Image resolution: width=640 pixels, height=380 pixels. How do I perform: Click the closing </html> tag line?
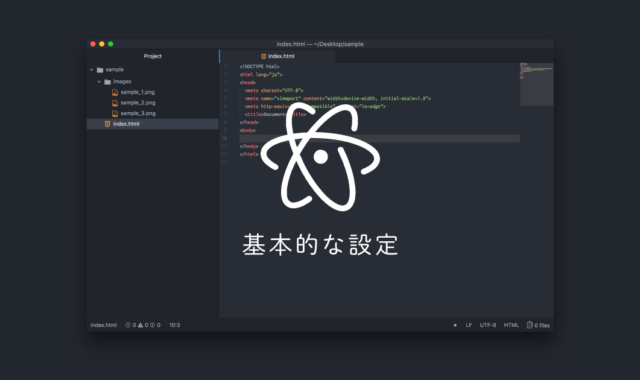[249, 154]
